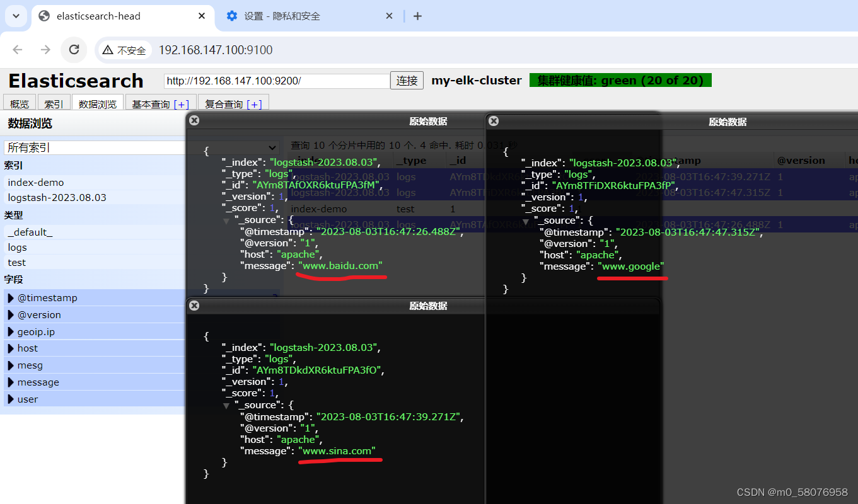Click the @version column header

809,161
